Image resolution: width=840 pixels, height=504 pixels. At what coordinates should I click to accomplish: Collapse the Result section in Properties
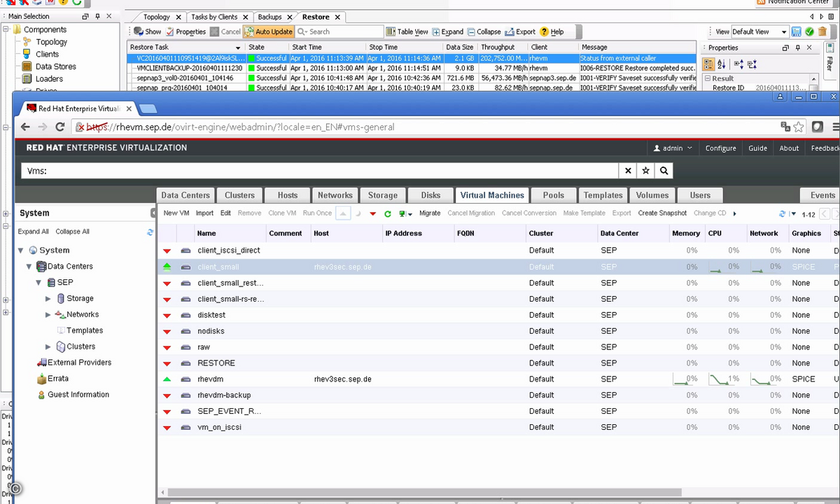tap(708, 78)
